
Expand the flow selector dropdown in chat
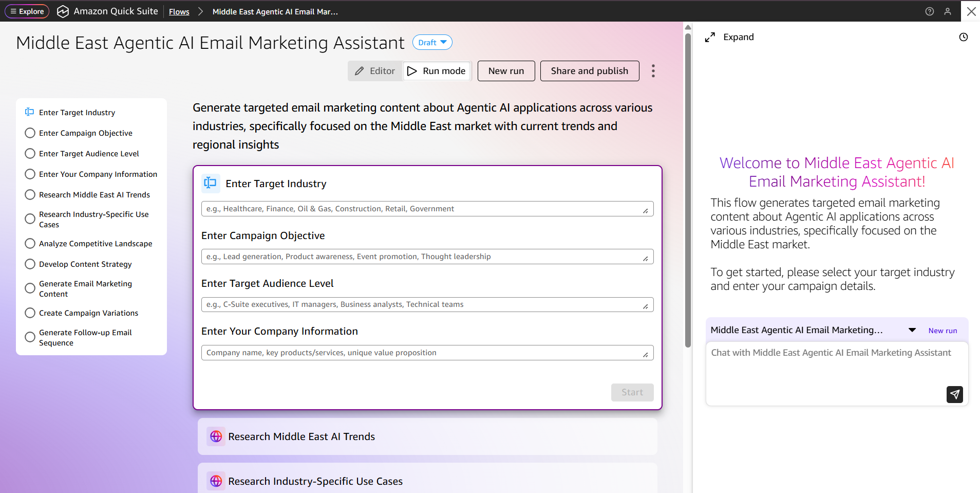point(912,330)
